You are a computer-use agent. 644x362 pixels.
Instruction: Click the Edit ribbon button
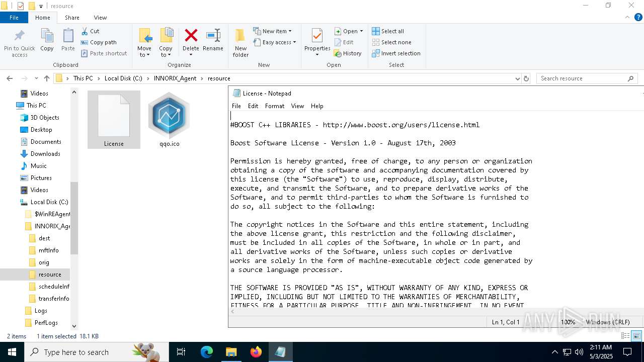(x=344, y=42)
